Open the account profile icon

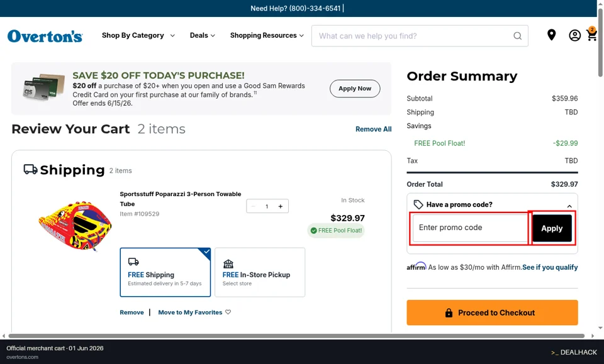pyautogui.click(x=574, y=35)
